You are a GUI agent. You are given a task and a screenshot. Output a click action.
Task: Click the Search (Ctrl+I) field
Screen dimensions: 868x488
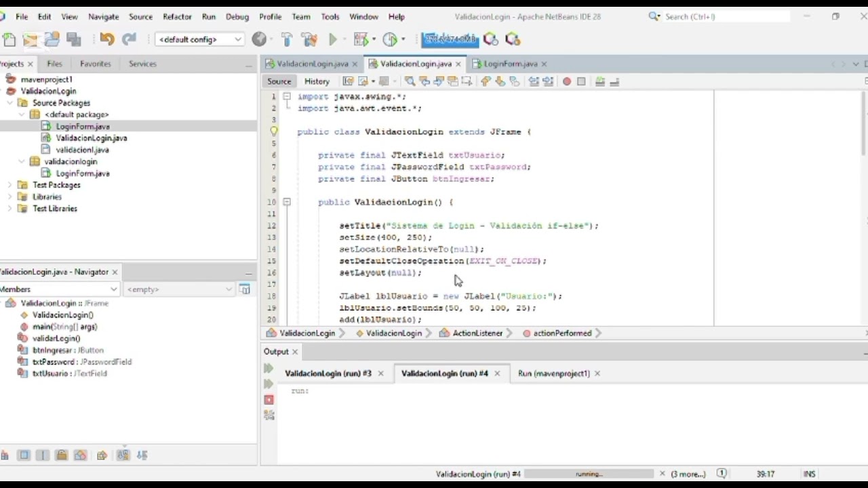click(x=723, y=16)
